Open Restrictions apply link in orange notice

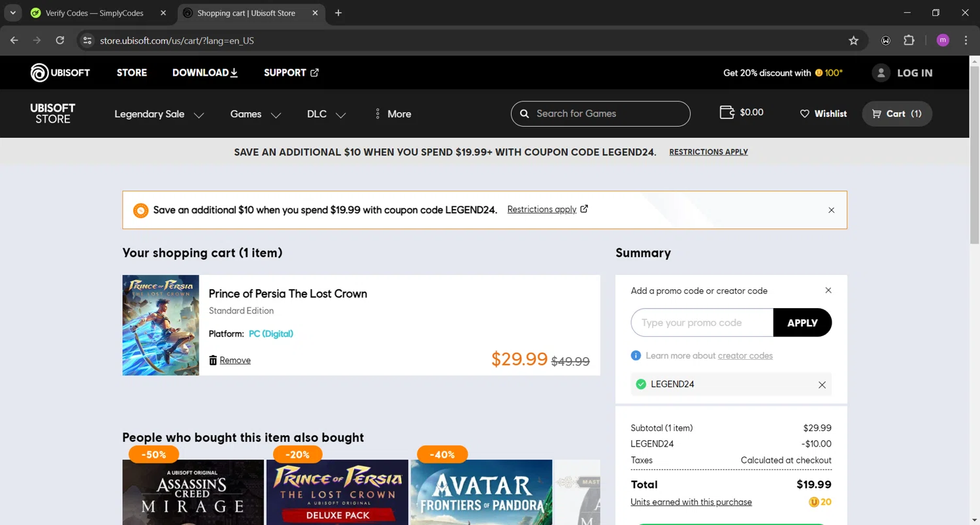click(547, 210)
